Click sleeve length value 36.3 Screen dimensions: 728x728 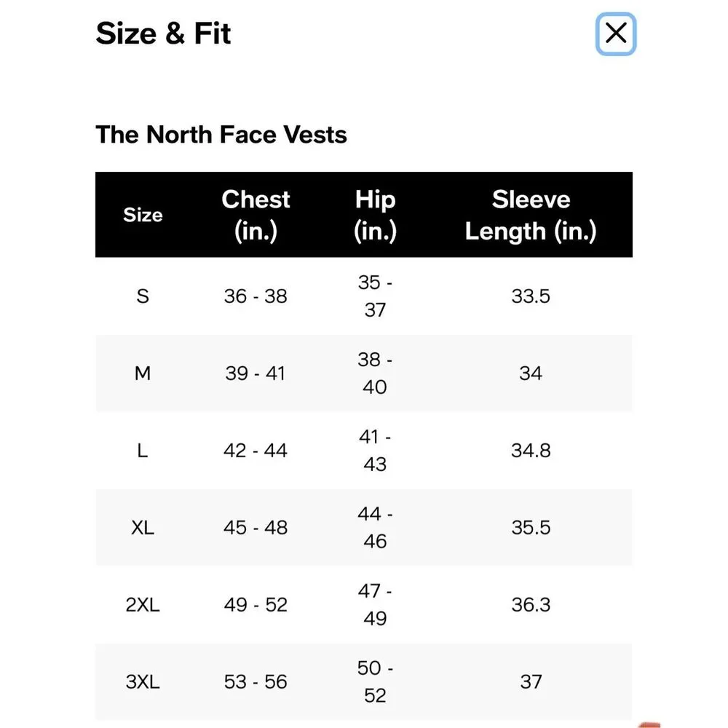point(531,604)
